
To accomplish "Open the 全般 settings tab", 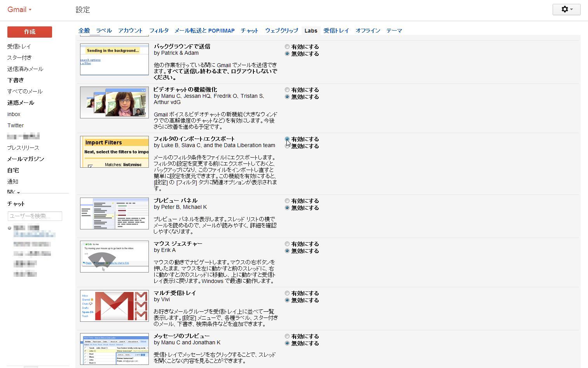I will (84, 30).
